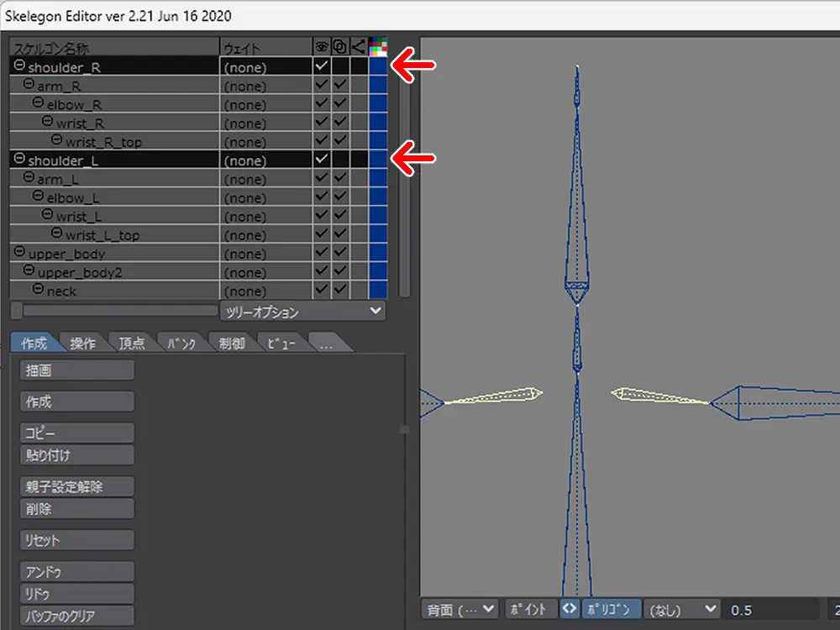Click the 親子設定解除 button
This screenshot has height=630, width=840.
pyautogui.click(x=76, y=487)
